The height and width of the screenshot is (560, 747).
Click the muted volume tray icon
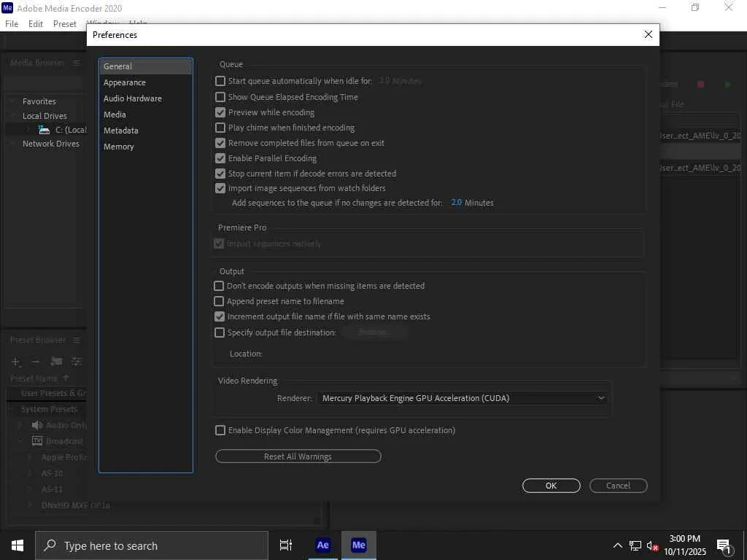tap(652, 545)
